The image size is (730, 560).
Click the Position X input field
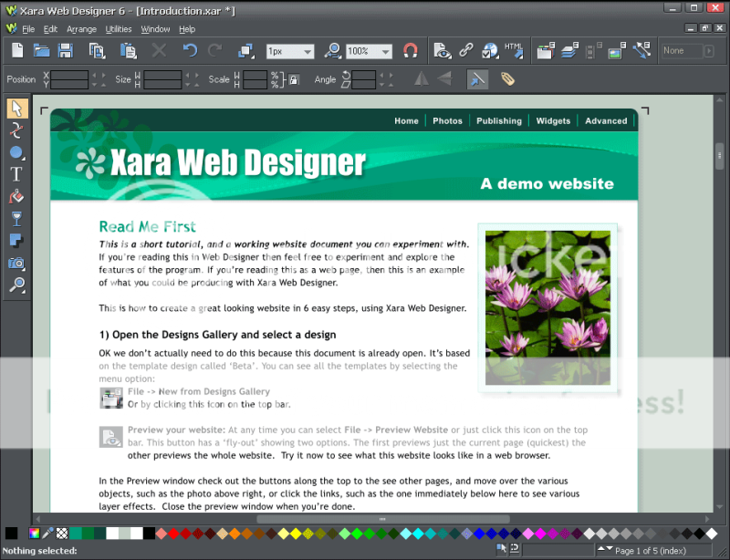tap(69, 75)
